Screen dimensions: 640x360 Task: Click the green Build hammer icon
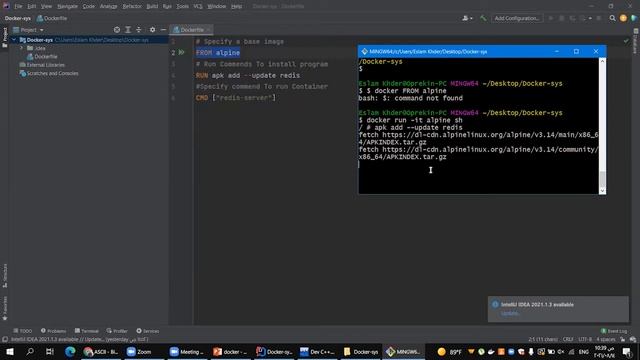483,18
